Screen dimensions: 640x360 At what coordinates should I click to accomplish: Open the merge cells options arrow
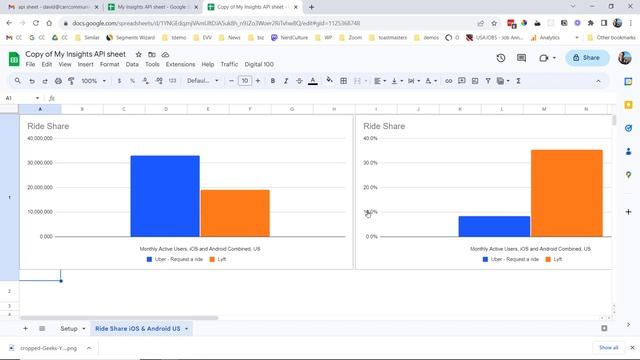point(365,81)
